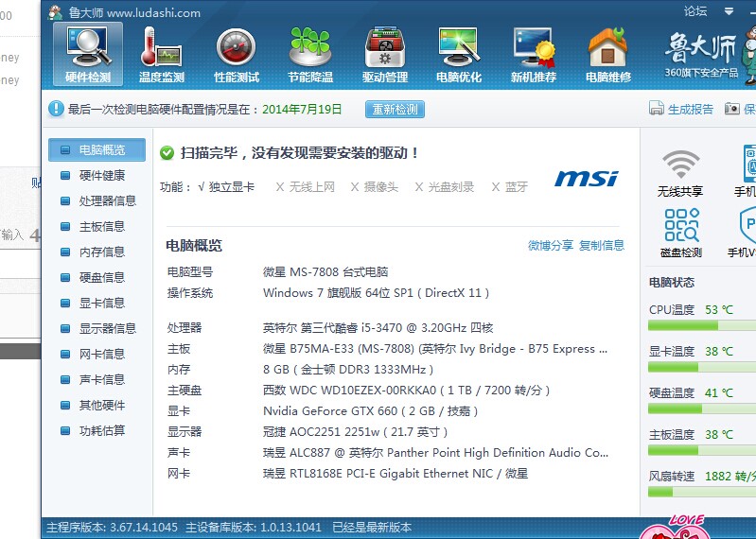Viewport: 756px width, 539px height.
Task: Click the CPU温度 progress bar
Action: coord(702,326)
